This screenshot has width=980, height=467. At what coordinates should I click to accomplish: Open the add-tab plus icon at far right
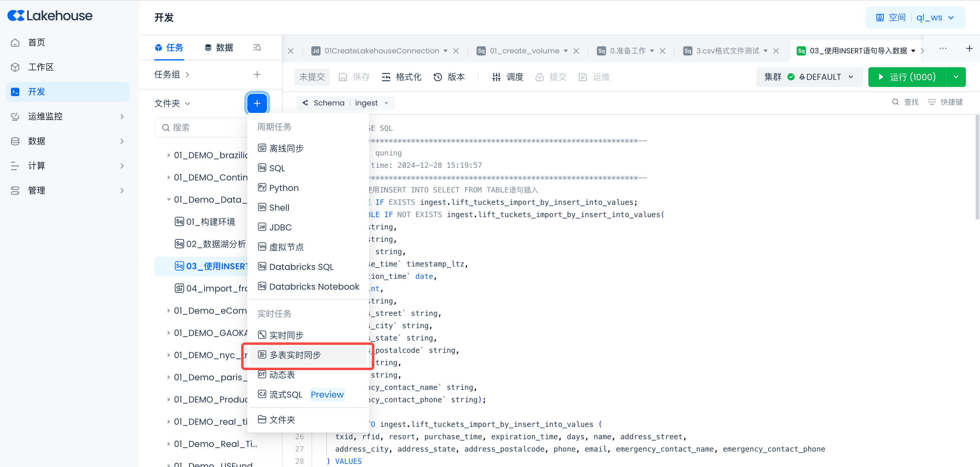tap(969, 48)
